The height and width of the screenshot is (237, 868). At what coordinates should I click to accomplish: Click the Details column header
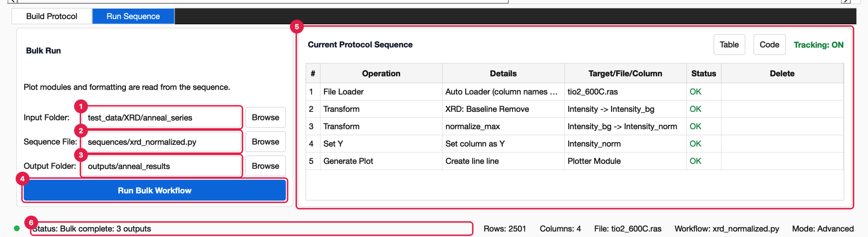point(503,74)
